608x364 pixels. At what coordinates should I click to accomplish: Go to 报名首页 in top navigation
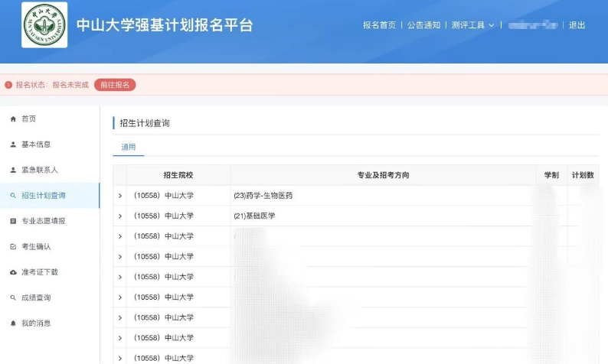379,25
